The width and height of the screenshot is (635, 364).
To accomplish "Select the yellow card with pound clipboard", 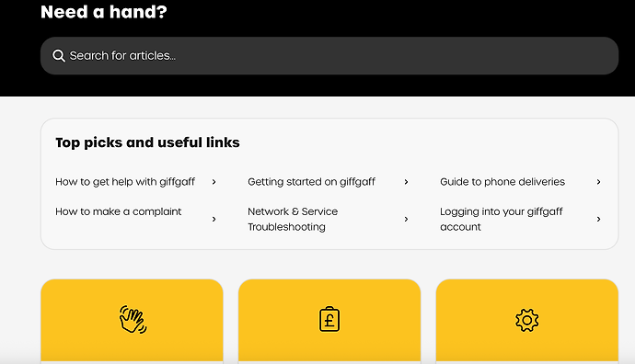I will tap(329, 321).
